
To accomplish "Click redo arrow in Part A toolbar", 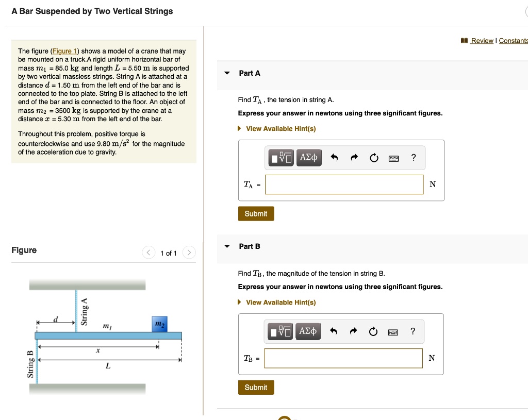I will (354, 158).
